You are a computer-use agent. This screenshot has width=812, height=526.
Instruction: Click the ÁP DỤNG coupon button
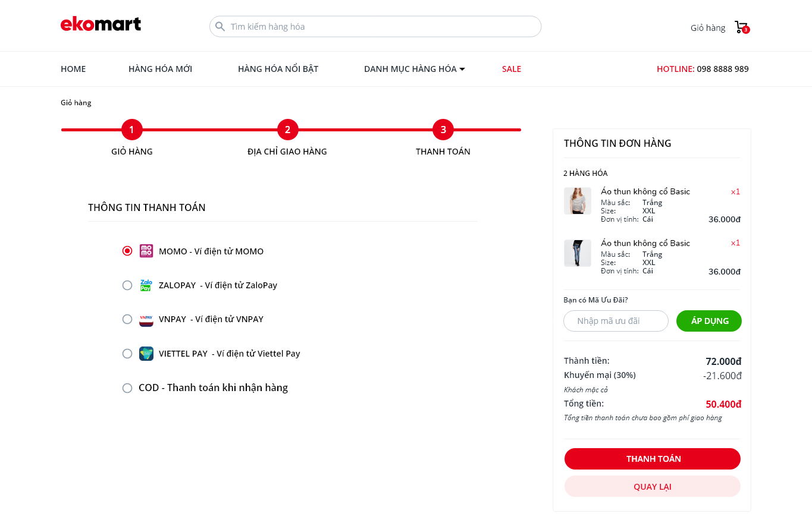pyautogui.click(x=709, y=321)
